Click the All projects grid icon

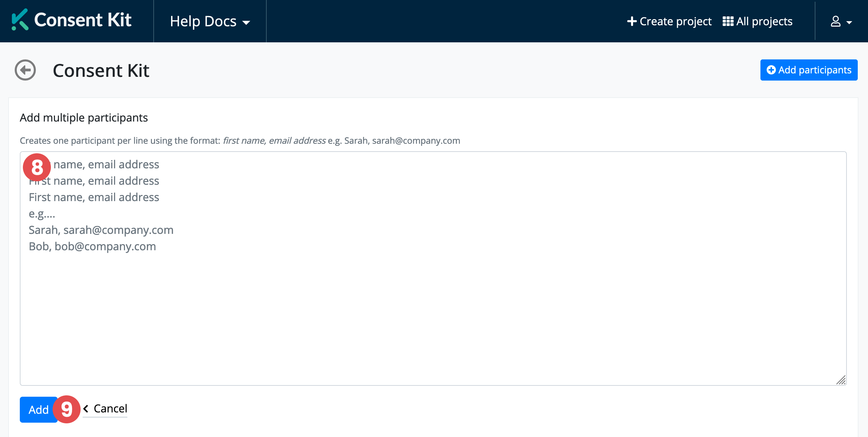(x=728, y=22)
